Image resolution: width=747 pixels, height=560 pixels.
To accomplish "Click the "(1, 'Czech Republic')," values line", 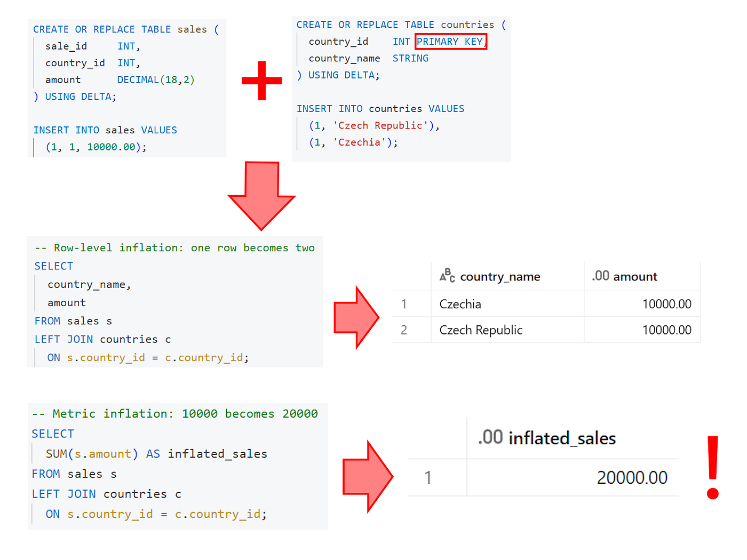I will 374,126.
